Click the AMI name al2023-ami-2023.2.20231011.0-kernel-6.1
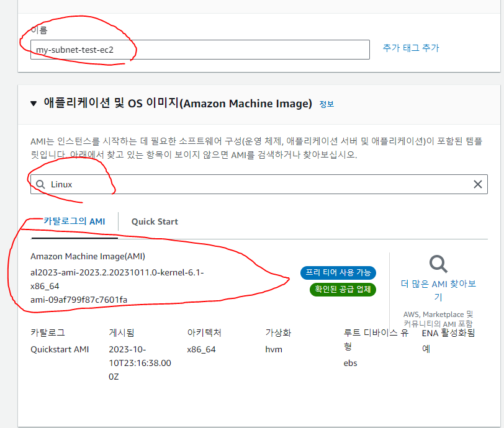The image size is (504, 428). [x=117, y=279]
